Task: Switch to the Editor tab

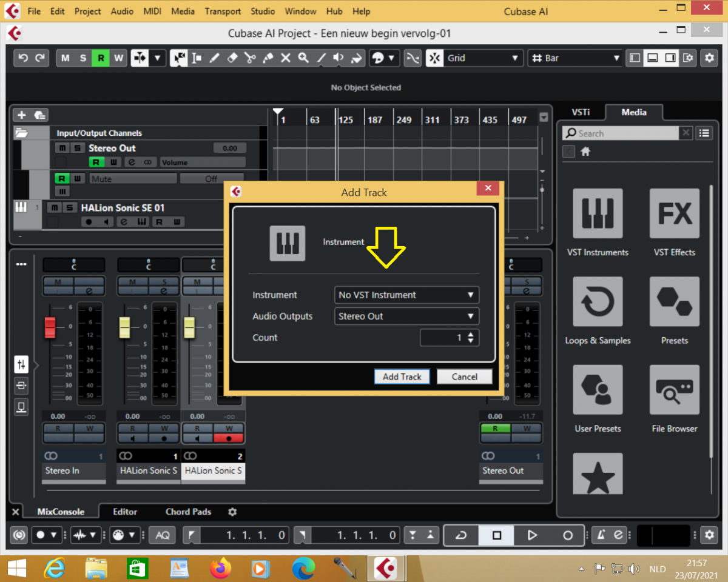Action: 125,512
